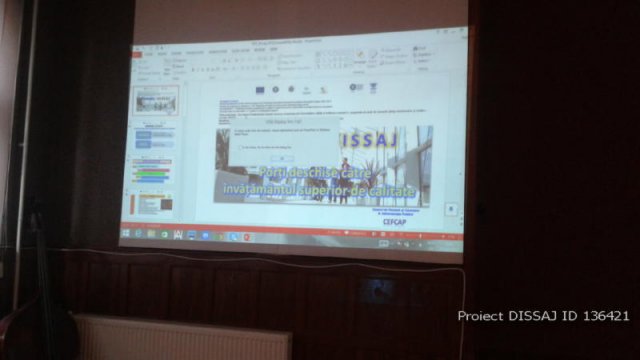
Task: Open the Design ribbon tab
Action: (176, 53)
